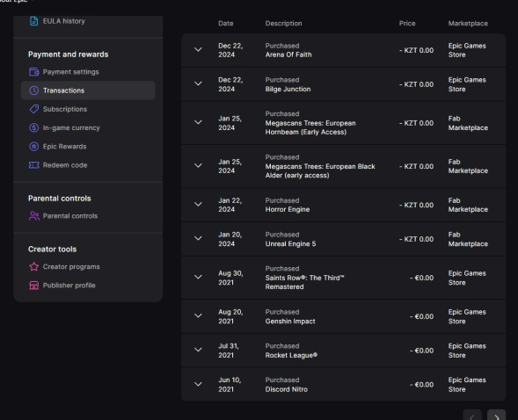Click the Arena Of Faith title
This screenshot has height=420, width=518.
[x=288, y=54]
